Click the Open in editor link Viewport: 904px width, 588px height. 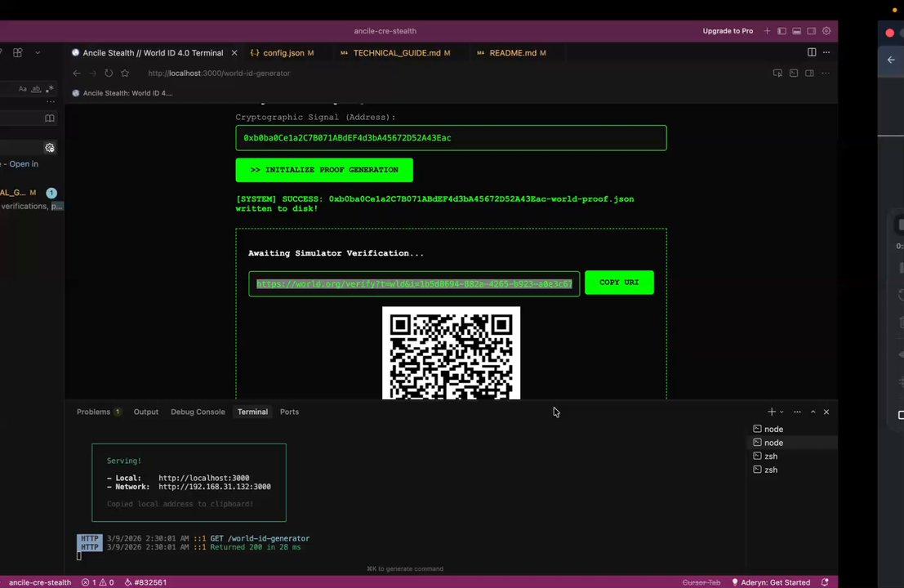(24, 163)
